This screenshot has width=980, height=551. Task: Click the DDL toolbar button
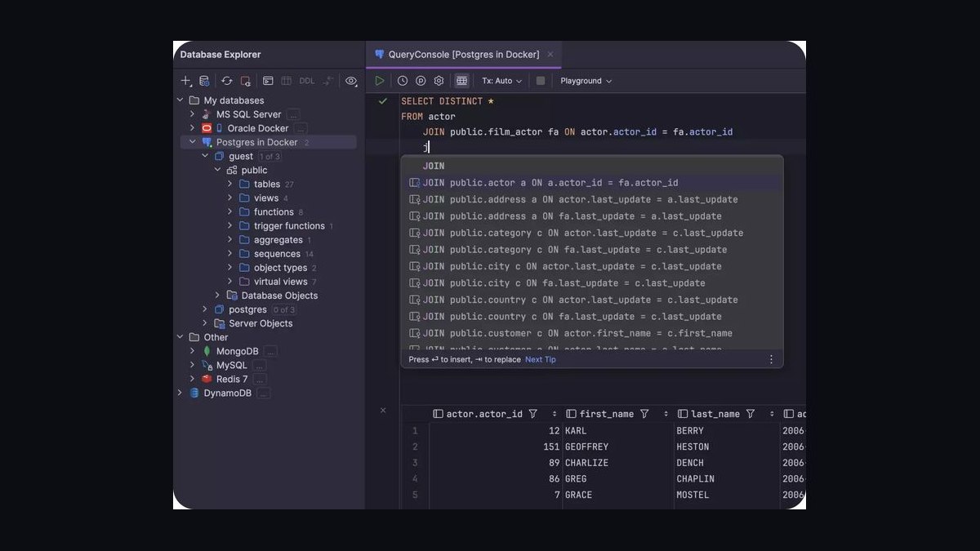click(x=307, y=81)
